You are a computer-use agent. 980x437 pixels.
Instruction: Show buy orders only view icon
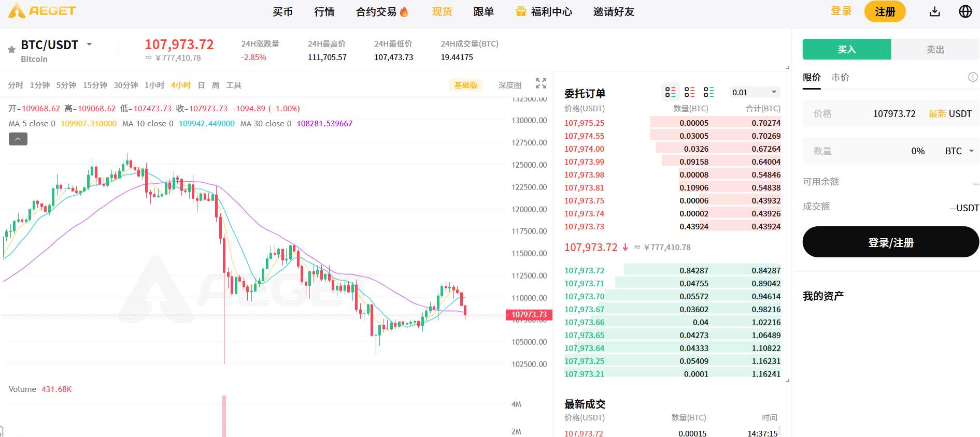[708, 92]
